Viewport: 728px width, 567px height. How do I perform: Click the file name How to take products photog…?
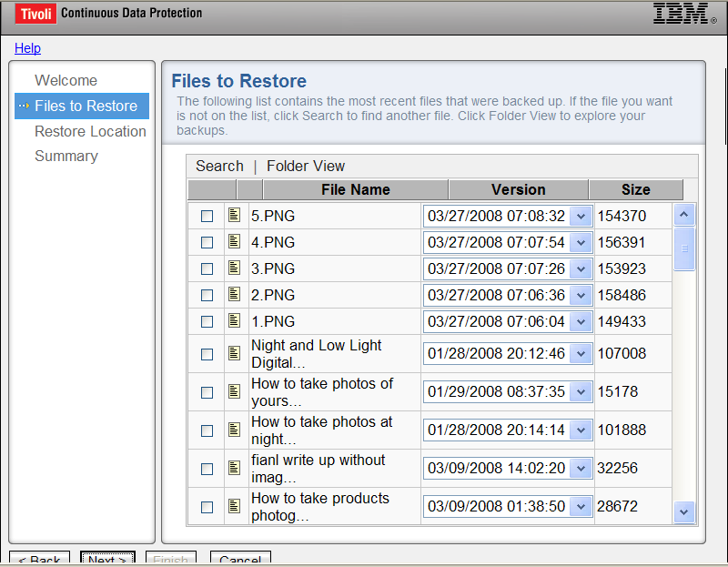click(x=320, y=507)
